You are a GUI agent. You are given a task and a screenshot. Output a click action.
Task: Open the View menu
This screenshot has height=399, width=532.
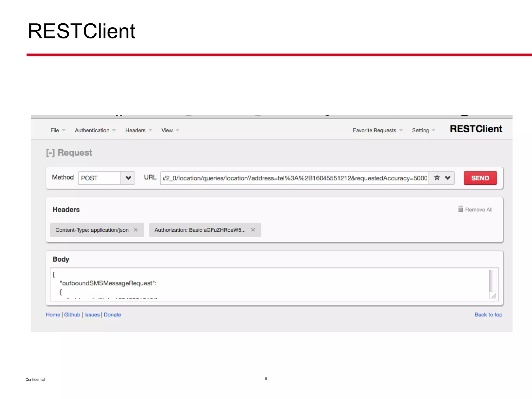[170, 130]
